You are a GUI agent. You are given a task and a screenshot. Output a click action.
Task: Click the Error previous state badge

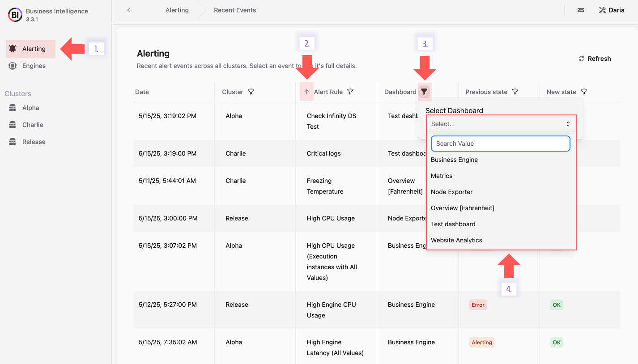pos(478,305)
